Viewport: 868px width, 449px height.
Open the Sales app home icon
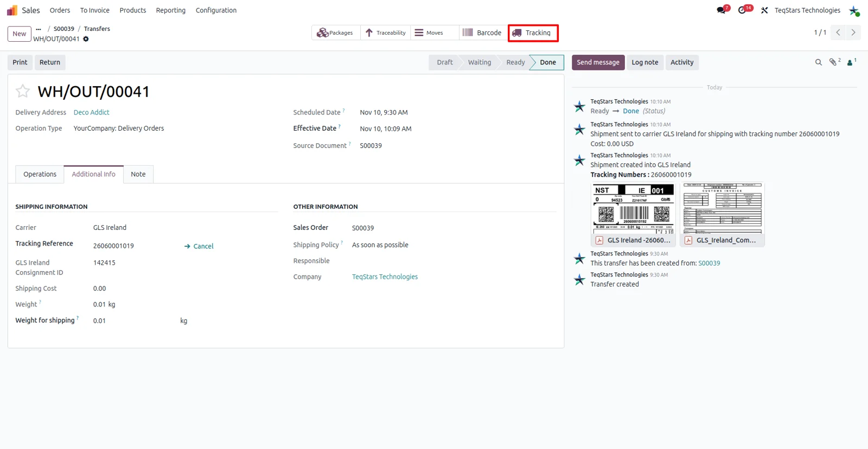(x=12, y=10)
